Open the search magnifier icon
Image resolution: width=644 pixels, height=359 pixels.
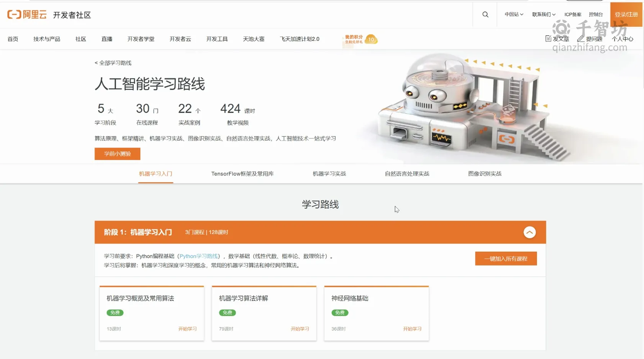point(485,15)
